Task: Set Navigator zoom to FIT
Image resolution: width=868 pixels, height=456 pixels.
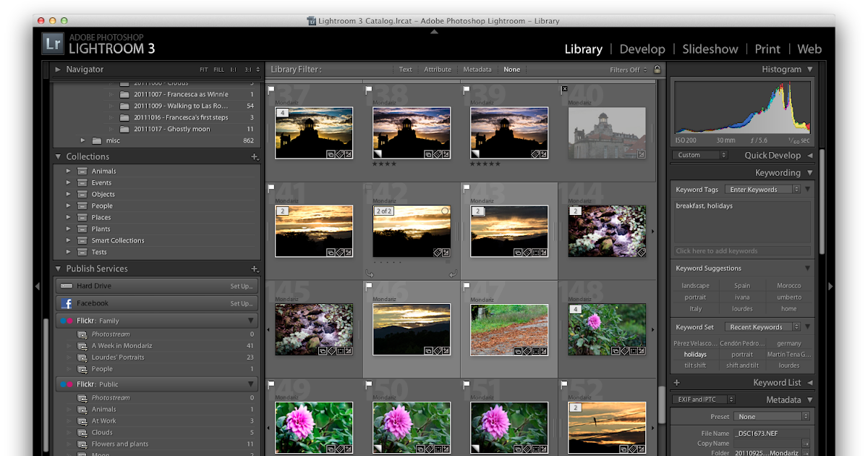Action: point(203,70)
